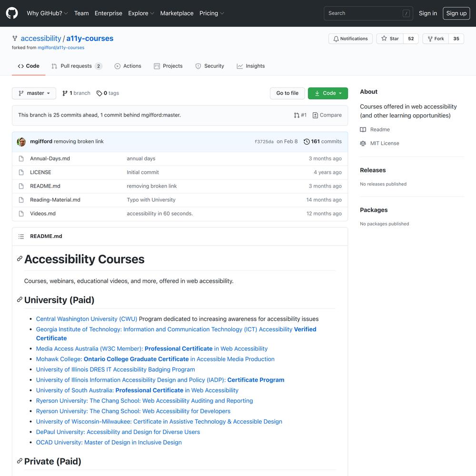This screenshot has width=476, height=476.
Task: Click the scales icon next to MIT License
Action: pos(363,143)
